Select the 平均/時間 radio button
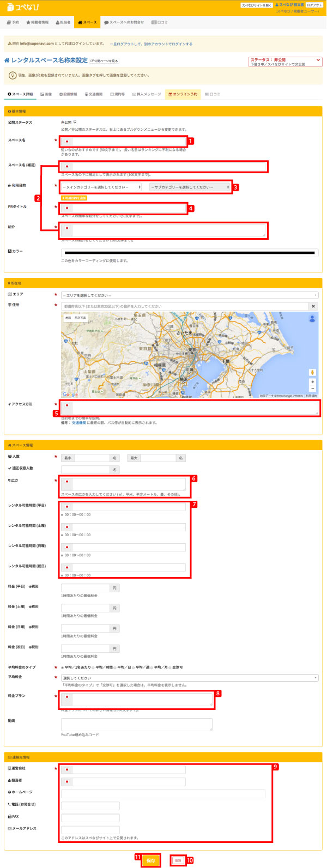Screen dimensions: 327x868 (93, 667)
